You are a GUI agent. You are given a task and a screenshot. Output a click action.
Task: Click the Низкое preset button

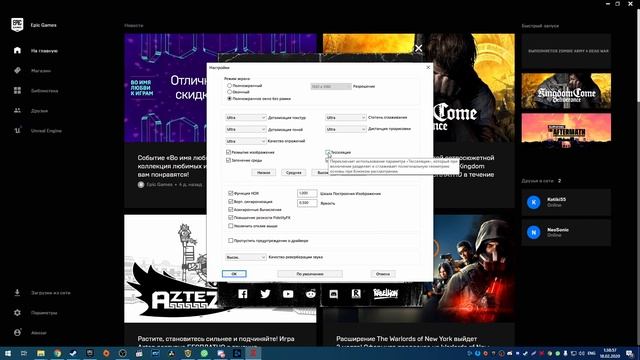click(264, 173)
